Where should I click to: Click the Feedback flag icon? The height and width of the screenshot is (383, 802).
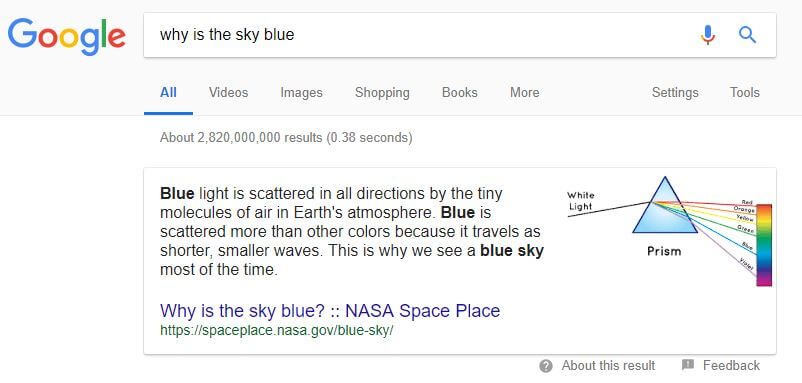688,365
